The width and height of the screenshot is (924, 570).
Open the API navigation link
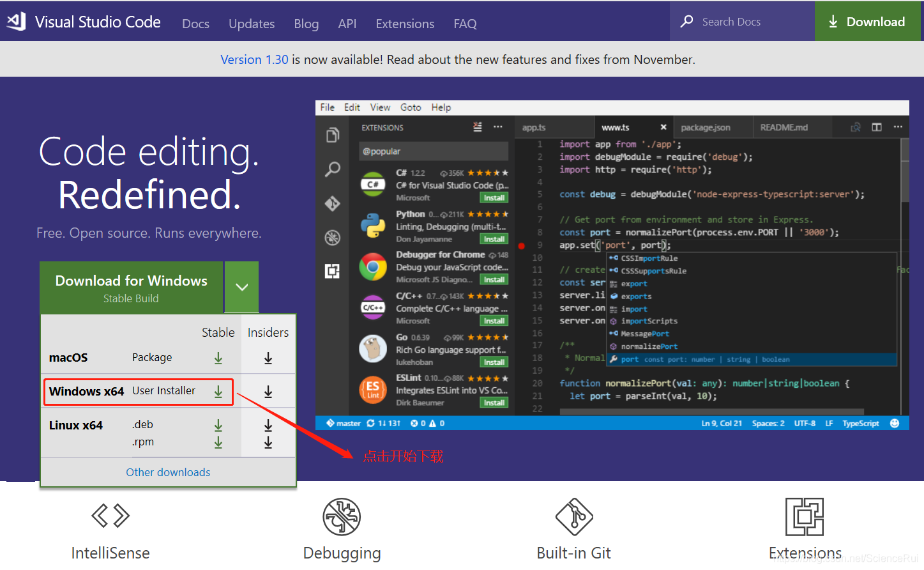[347, 24]
